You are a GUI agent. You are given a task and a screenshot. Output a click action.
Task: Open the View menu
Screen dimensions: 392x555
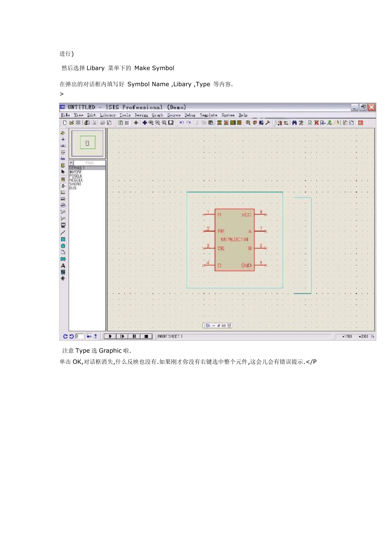tap(78, 115)
